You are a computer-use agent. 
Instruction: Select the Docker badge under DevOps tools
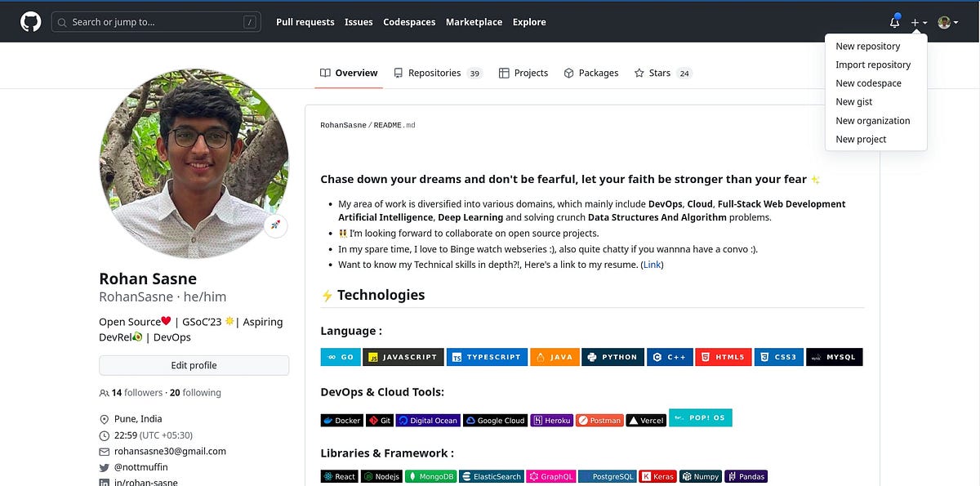point(341,420)
